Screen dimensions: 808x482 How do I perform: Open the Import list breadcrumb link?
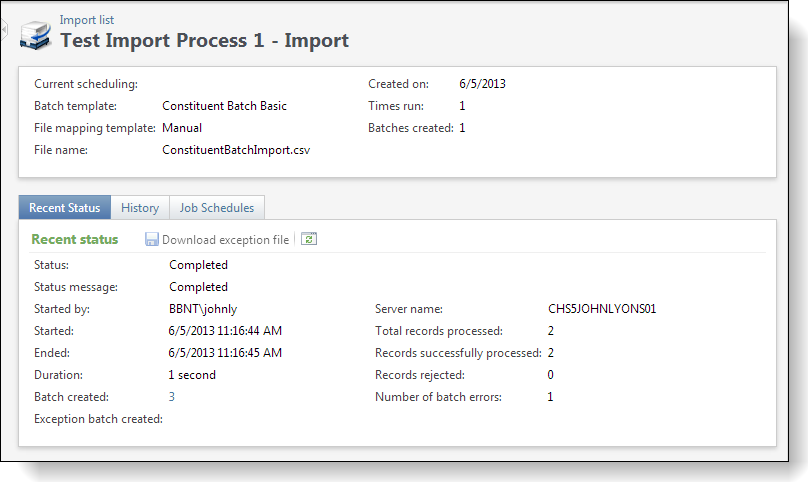pos(87,20)
